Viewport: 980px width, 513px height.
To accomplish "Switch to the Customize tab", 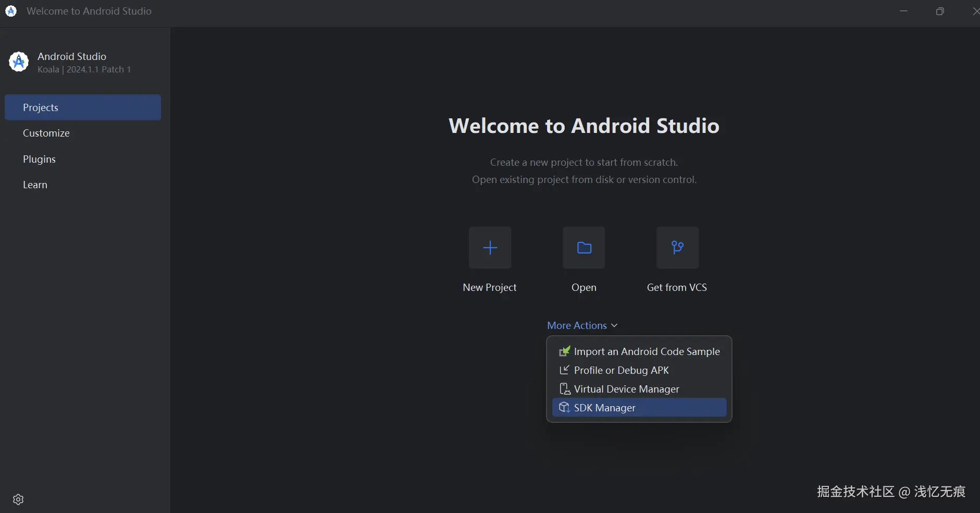I will (x=83, y=133).
